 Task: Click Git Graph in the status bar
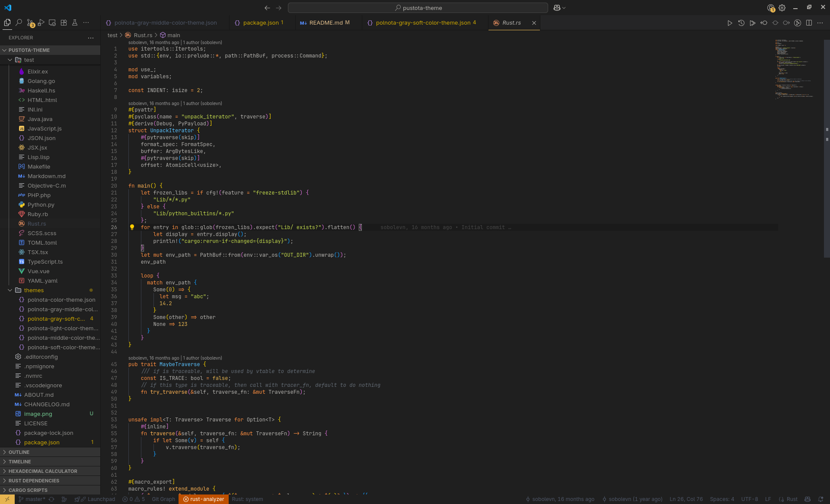(163, 499)
